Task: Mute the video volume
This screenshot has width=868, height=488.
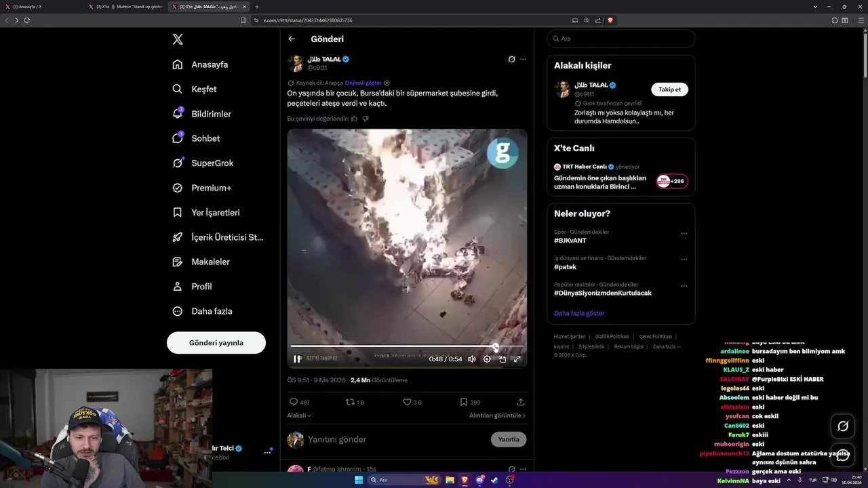Action: 472,359
